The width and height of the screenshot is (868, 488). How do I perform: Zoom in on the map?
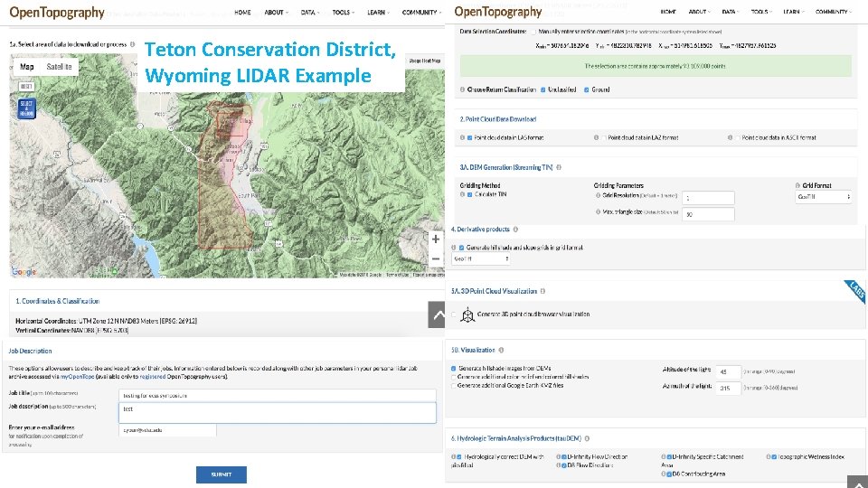tap(436, 240)
